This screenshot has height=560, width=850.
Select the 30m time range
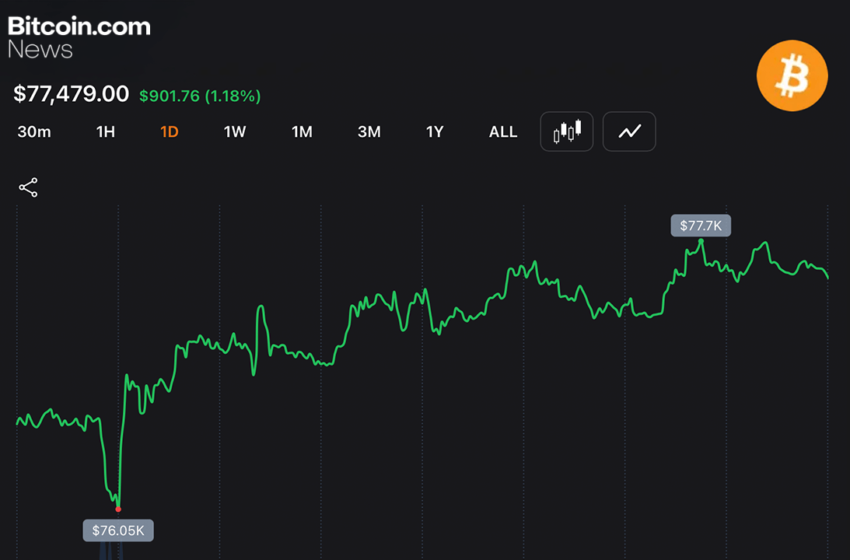(34, 132)
